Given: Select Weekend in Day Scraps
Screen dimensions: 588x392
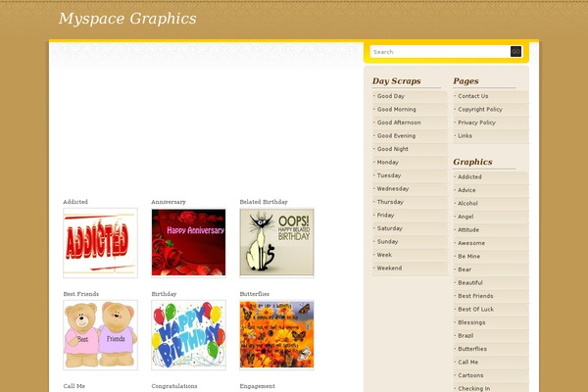Looking at the screenshot, I should click(389, 268).
